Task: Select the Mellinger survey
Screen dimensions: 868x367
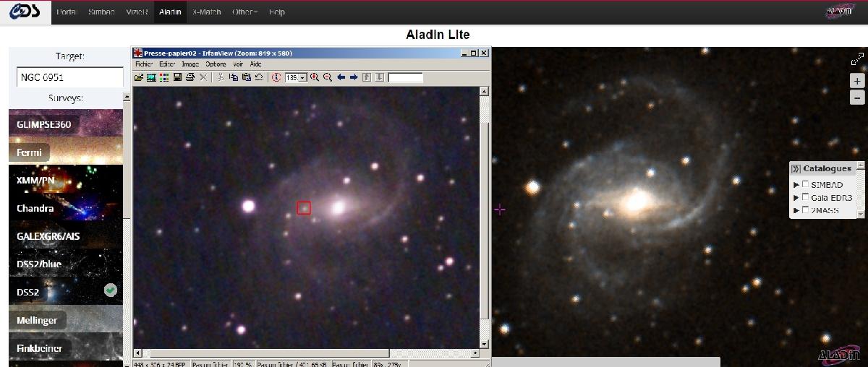Action: pos(66,319)
